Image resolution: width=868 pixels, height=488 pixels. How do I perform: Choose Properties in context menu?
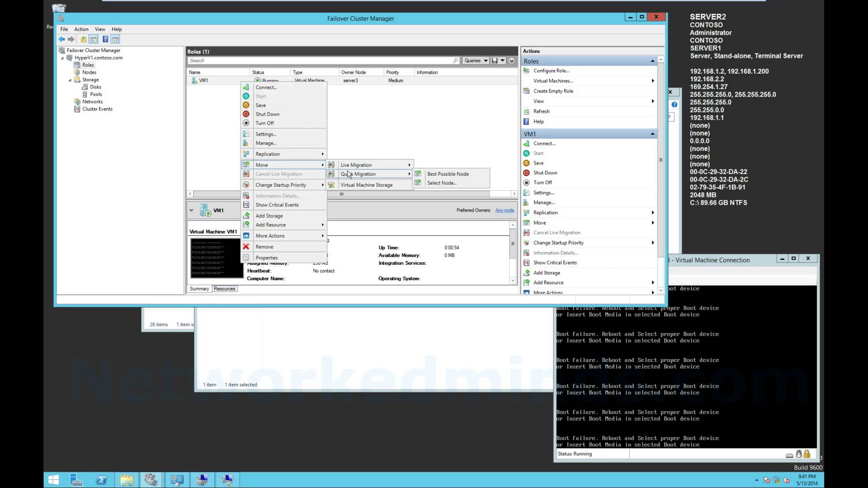[x=283, y=258]
